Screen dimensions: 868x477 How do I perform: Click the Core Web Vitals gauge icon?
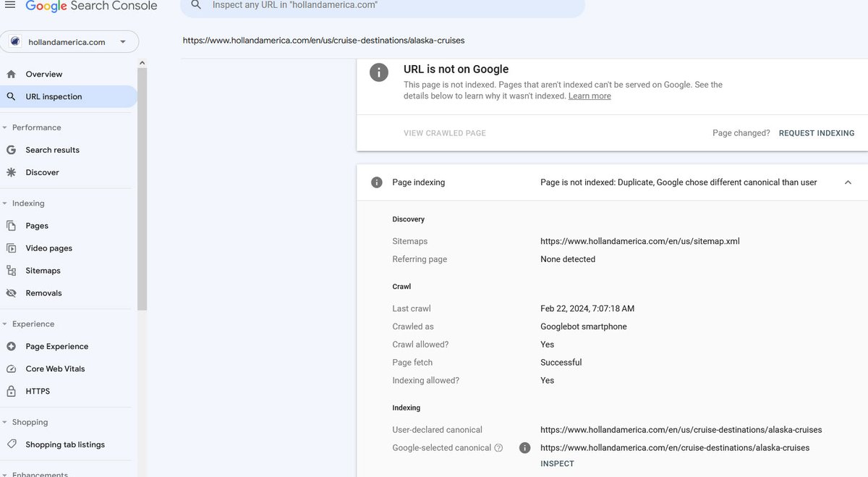click(11, 369)
